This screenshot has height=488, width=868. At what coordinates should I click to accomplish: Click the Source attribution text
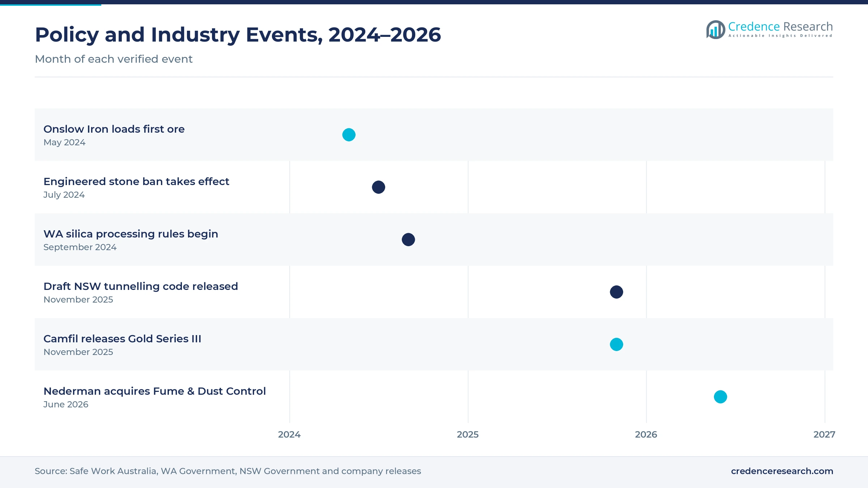click(x=228, y=471)
